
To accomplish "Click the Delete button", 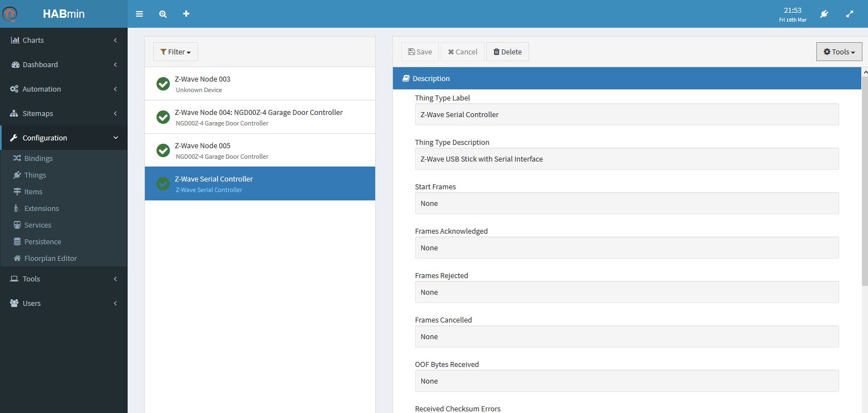I will pyautogui.click(x=507, y=52).
